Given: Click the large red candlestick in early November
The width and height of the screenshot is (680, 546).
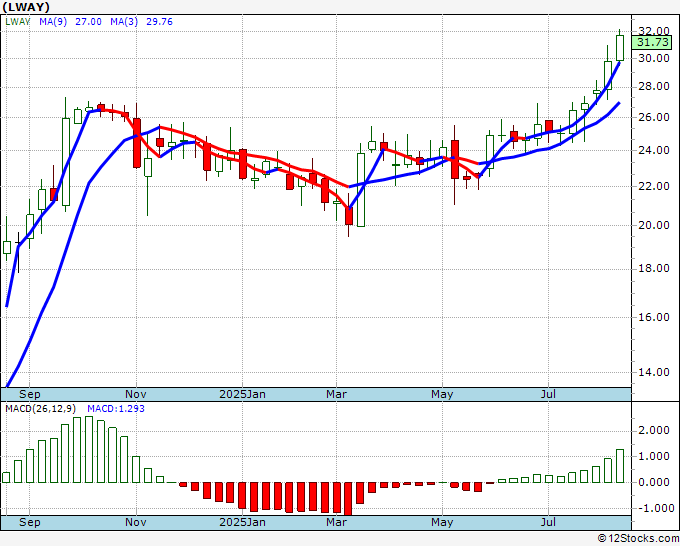Looking at the screenshot, I should 137,143.
